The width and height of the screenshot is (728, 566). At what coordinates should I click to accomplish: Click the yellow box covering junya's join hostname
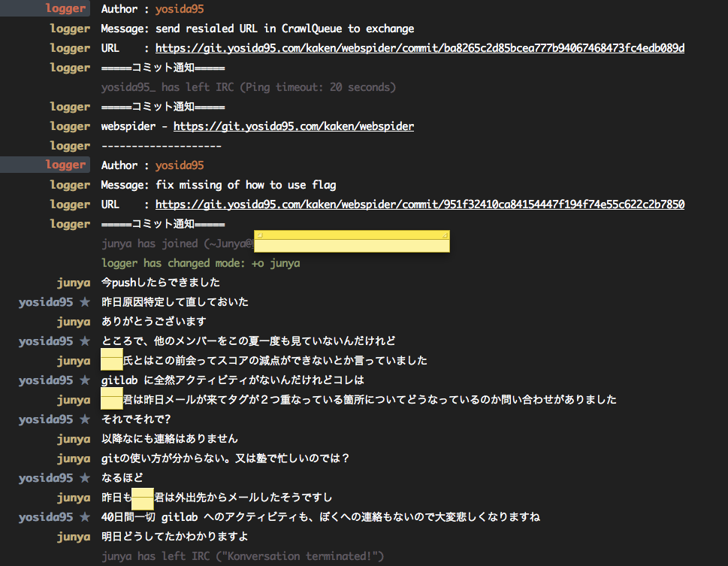coord(352,244)
